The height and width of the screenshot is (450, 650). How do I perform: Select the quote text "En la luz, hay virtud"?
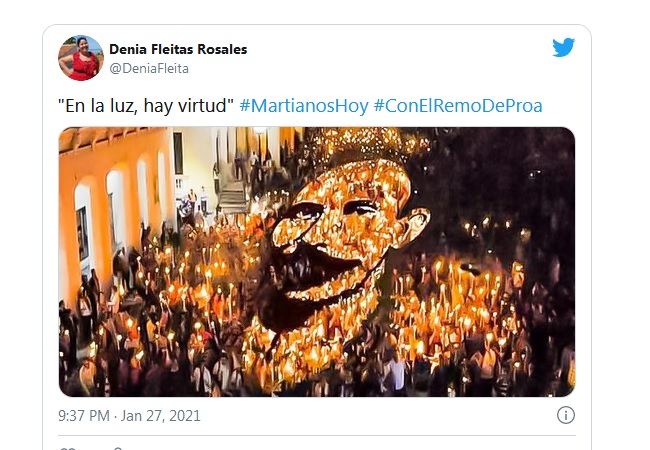click(146, 106)
